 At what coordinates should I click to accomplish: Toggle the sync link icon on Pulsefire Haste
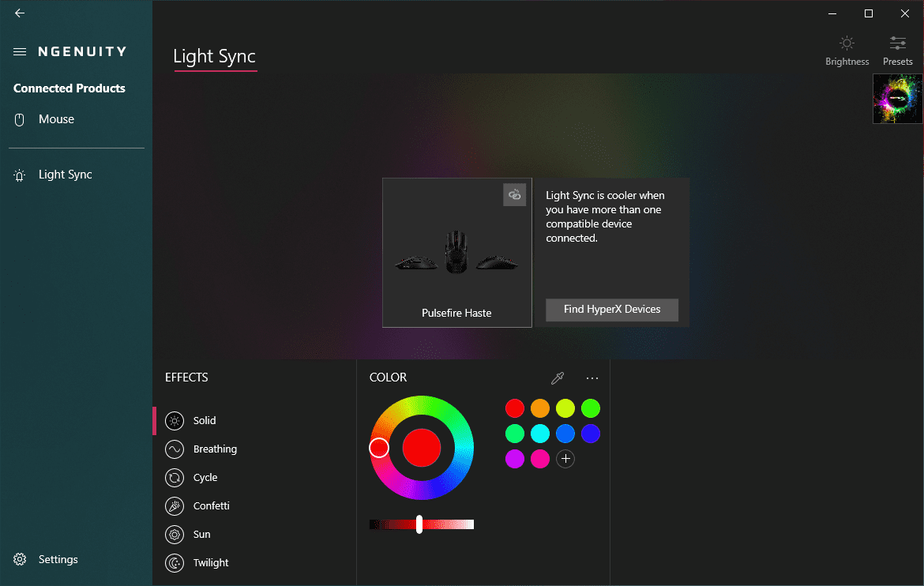point(514,194)
